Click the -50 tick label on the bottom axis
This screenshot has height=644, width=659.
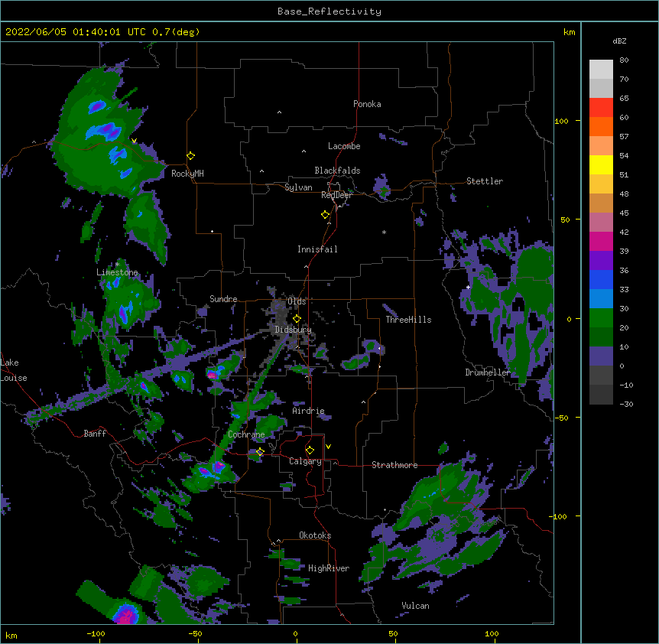[195, 633]
